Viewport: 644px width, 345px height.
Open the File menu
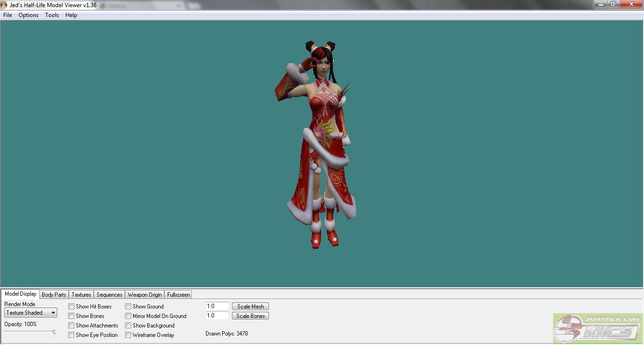[8, 15]
